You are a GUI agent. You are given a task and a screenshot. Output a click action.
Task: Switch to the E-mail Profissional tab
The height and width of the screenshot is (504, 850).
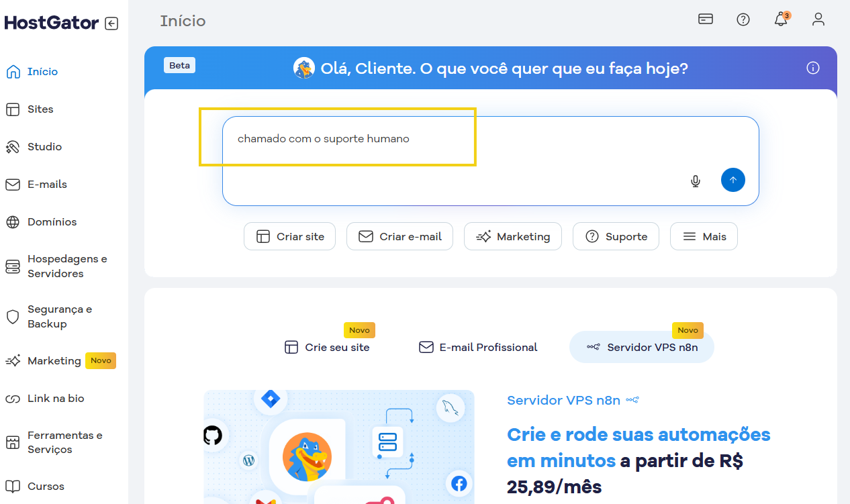pos(478,347)
